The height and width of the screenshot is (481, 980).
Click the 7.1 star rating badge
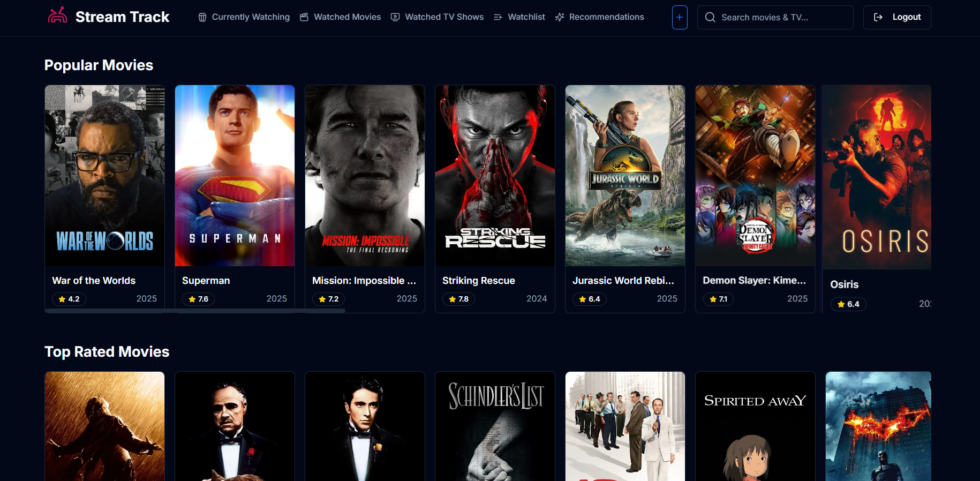coord(718,299)
